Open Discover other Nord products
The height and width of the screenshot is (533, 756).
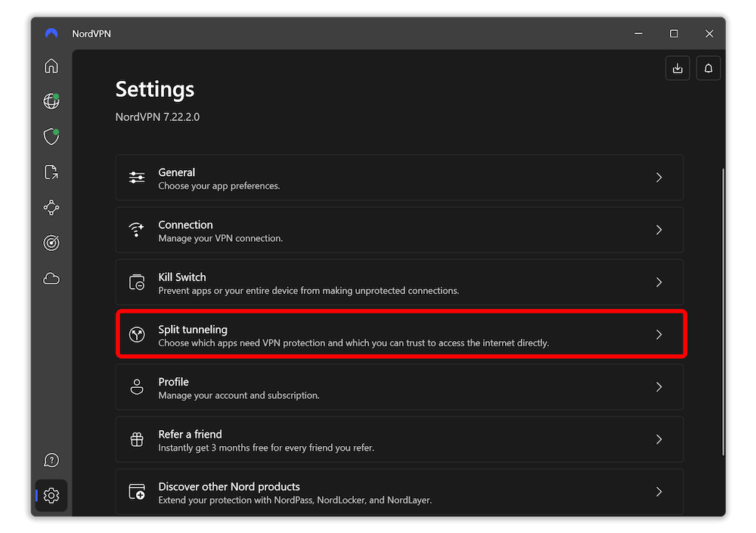(x=399, y=491)
